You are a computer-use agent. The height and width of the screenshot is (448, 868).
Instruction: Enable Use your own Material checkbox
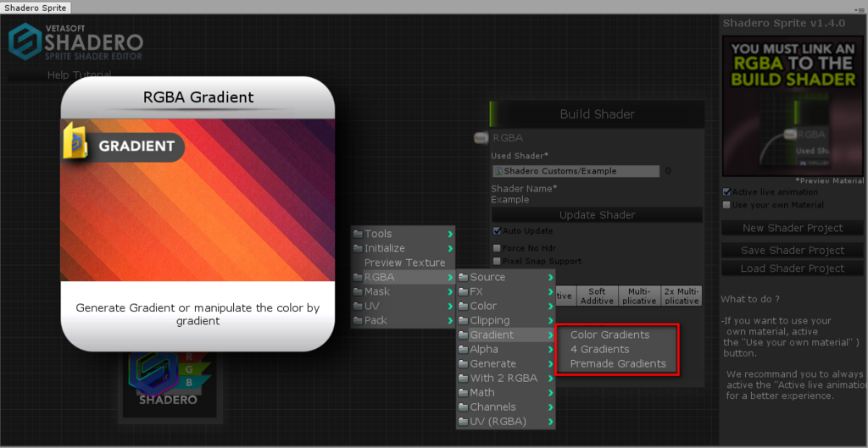click(726, 205)
